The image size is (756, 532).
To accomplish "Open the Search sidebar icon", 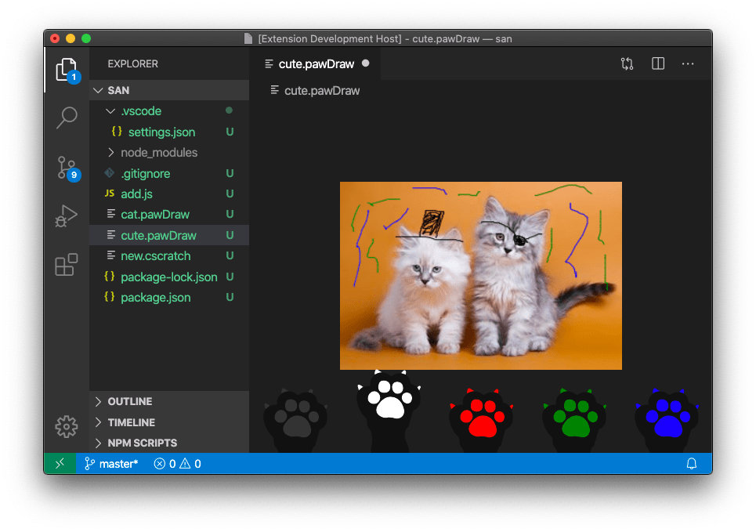I will point(66,117).
